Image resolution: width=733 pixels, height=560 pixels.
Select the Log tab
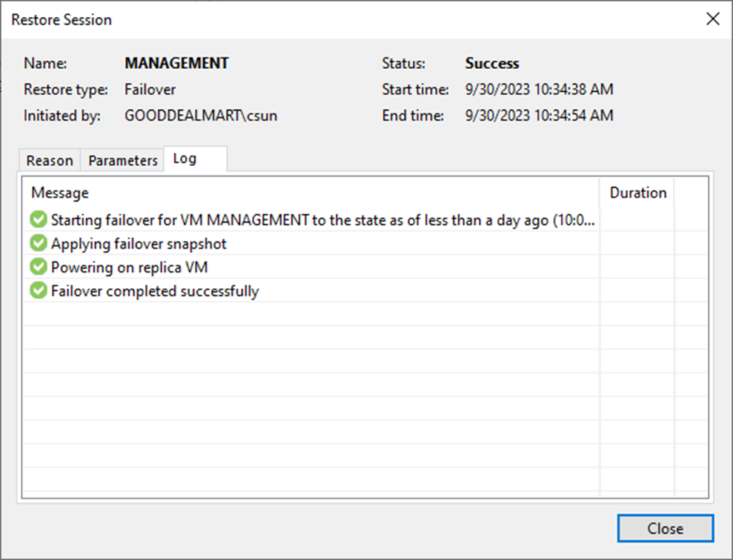(x=184, y=158)
